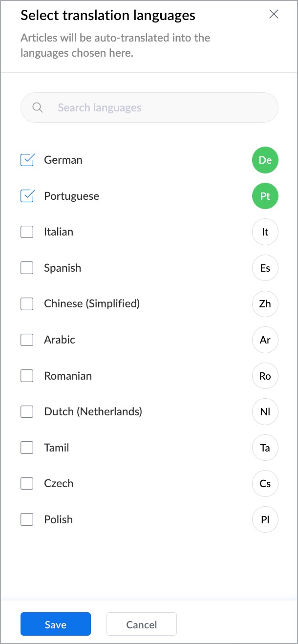
Task: Click the Zh language badge
Action: tap(265, 304)
